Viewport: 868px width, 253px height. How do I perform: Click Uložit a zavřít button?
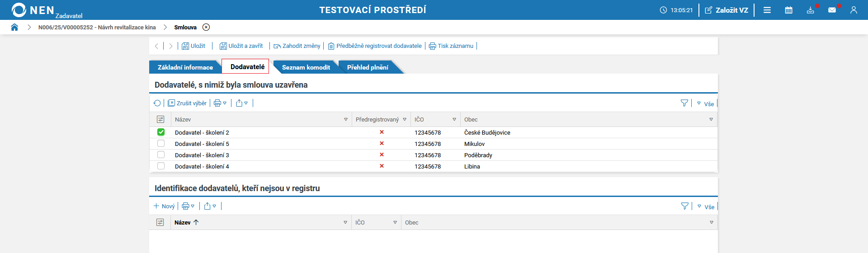point(241,46)
